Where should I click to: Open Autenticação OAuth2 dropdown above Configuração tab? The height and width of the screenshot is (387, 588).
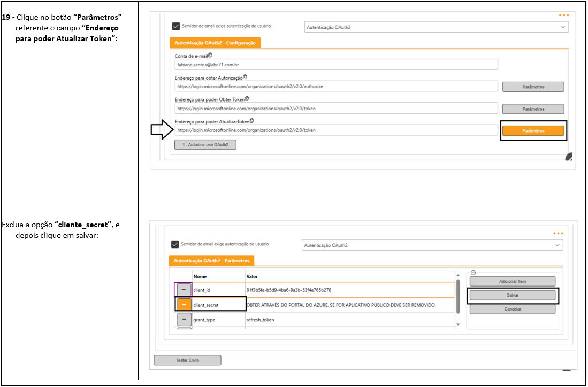pos(436,27)
